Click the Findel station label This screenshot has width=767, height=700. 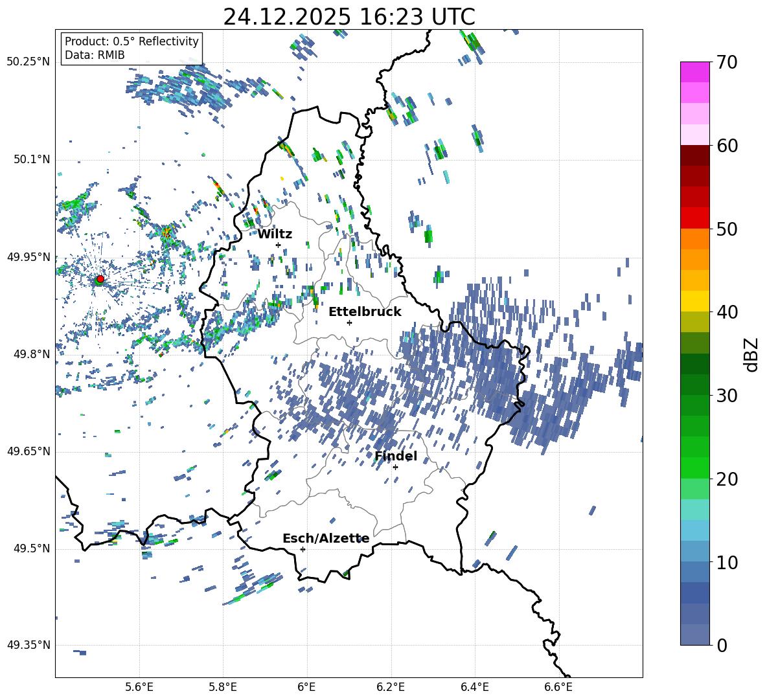click(396, 456)
